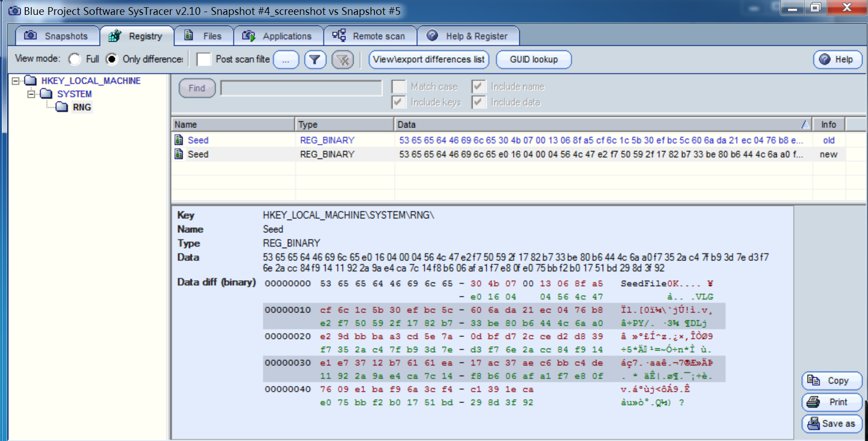Enable the Post scan filter checkbox
868x441 pixels.
[x=204, y=59]
